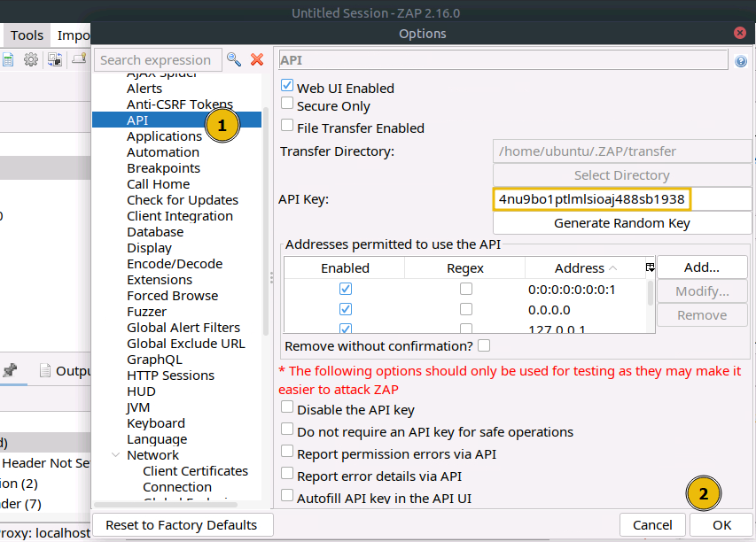Screen dimensions: 756x542
Task: Uncheck Enabled box for 0.0.0.0 address
Action: (346, 309)
